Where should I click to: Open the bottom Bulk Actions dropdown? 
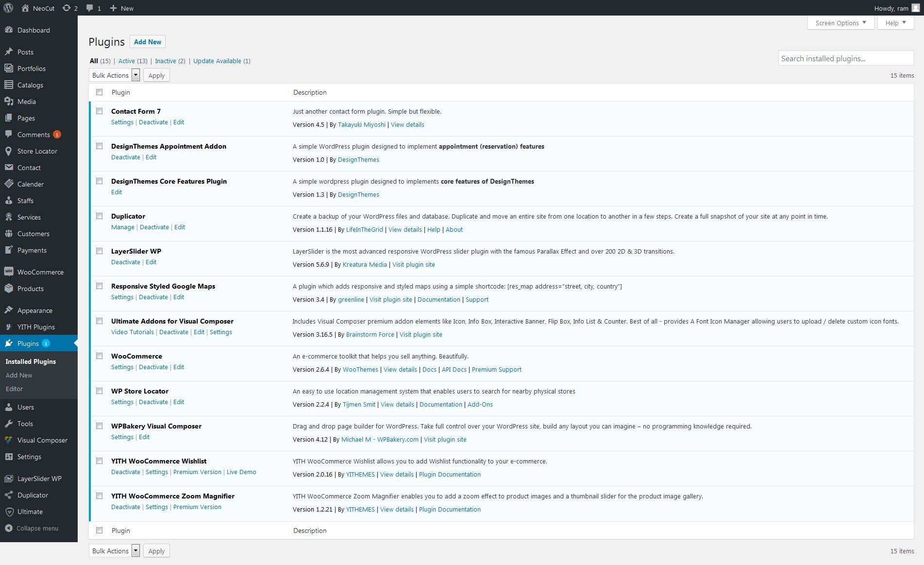115,551
